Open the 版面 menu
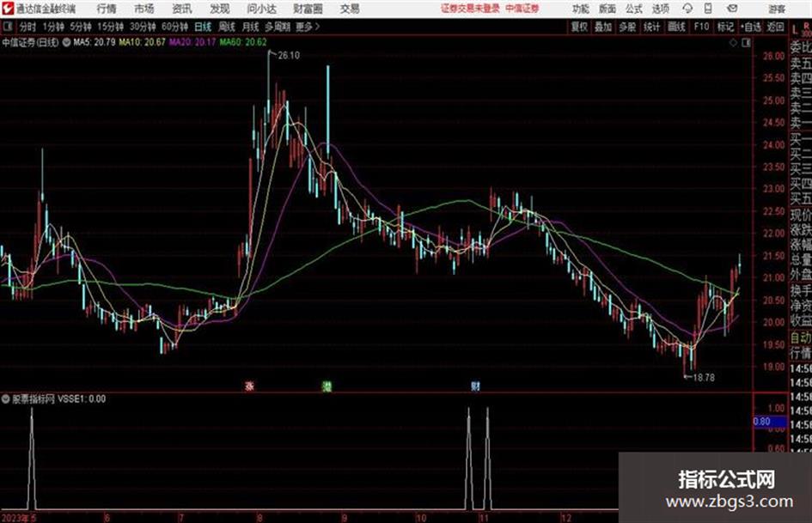812x523 pixels. (607, 9)
